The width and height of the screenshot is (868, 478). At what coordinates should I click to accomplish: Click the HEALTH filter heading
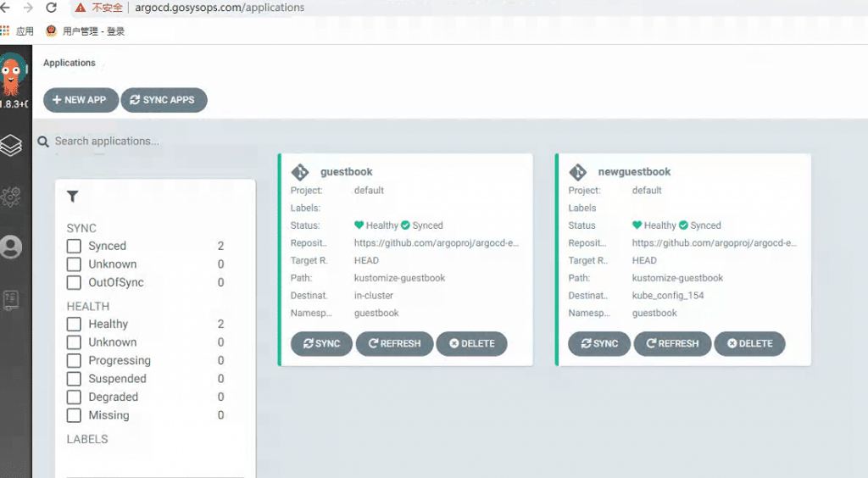(x=88, y=307)
